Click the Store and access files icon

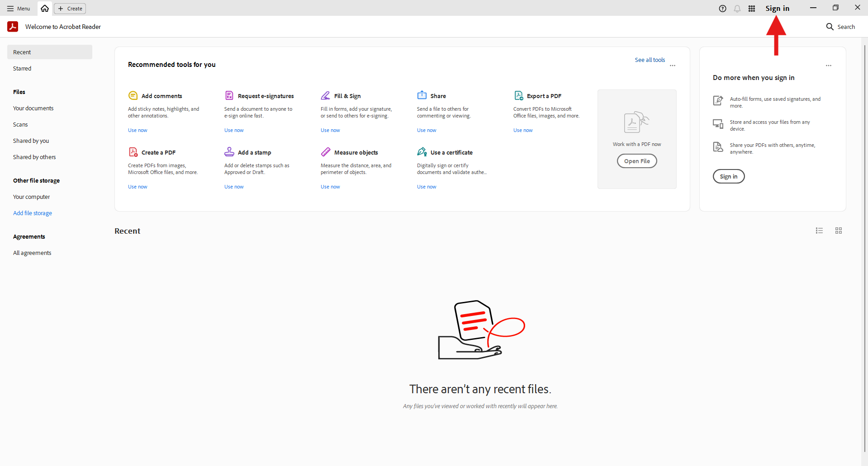718,123
